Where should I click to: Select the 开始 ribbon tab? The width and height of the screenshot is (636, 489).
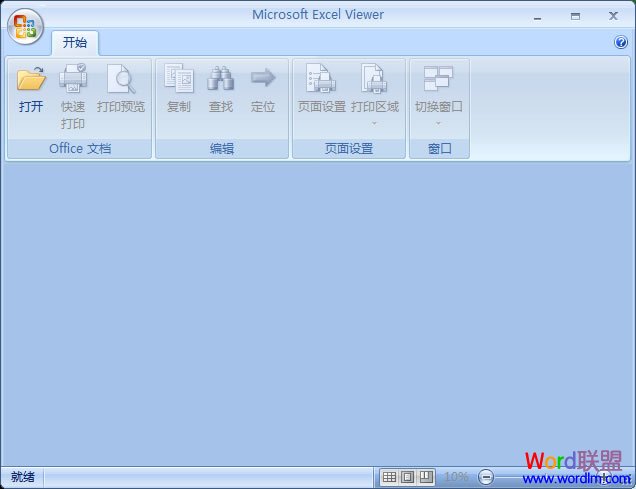pyautogui.click(x=75, y=43)
